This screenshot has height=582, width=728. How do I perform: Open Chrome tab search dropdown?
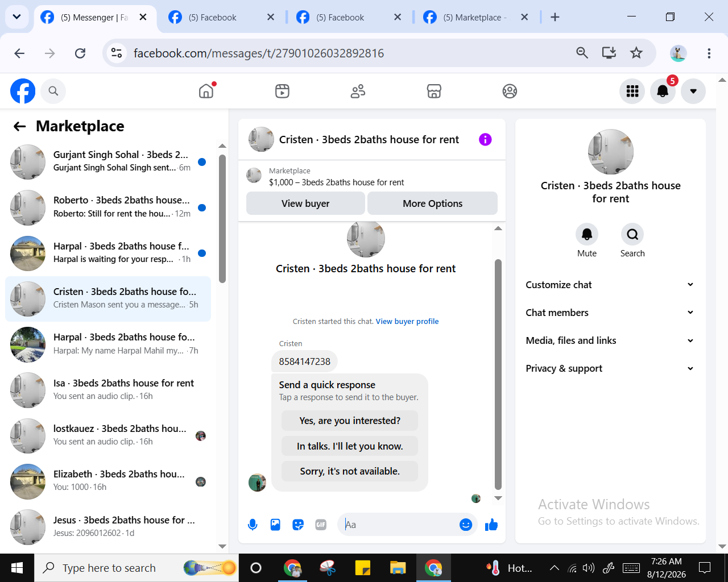coord(16,17)
